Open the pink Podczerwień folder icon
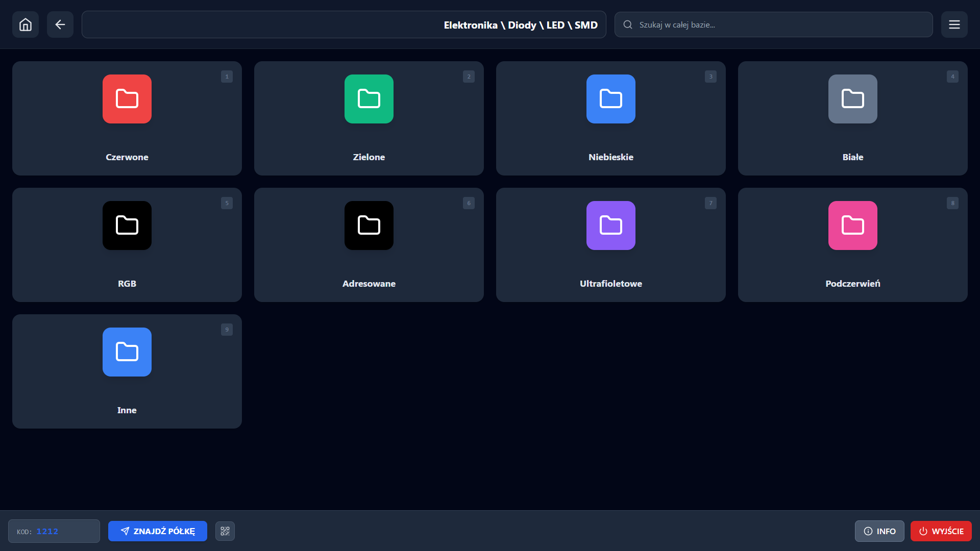The image size is (980, 551). pyautogui.click(x=853, y=226)
